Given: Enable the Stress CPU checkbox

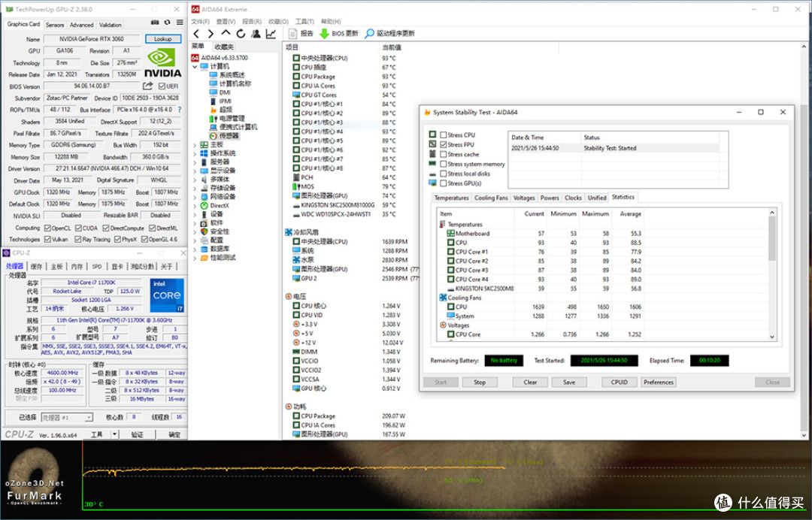Looking at the screenshot, I should (444, 135).
